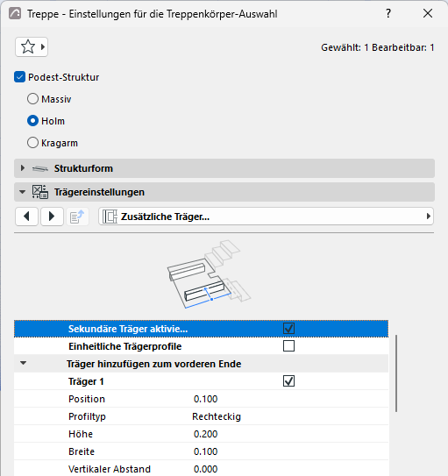Click the Podest-Struktur label
This screenshot has height=476, width=448.
pyautogui.click(x=64, y=77)
